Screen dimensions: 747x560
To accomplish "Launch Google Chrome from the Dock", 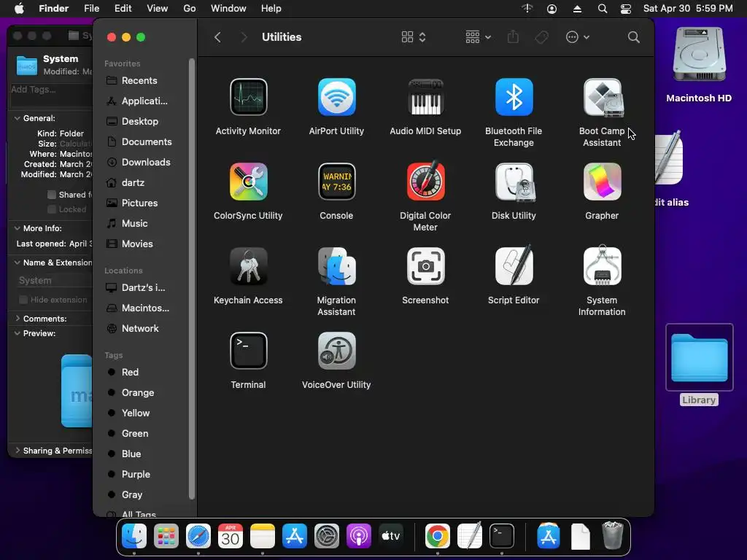I will point(438,536).
